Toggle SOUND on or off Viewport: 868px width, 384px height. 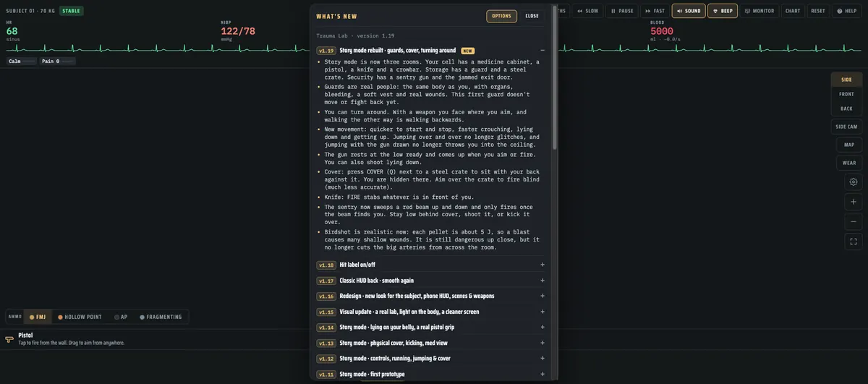pyautogui.click(x=689, y=11)
